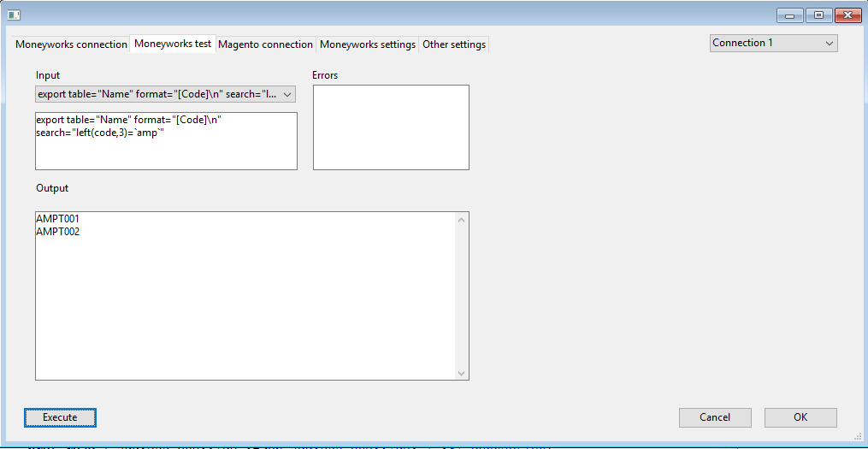The width and height of the screenshot is (868, 449).
Task: Open the Other settings tab
Action: [x=454, y=44]
